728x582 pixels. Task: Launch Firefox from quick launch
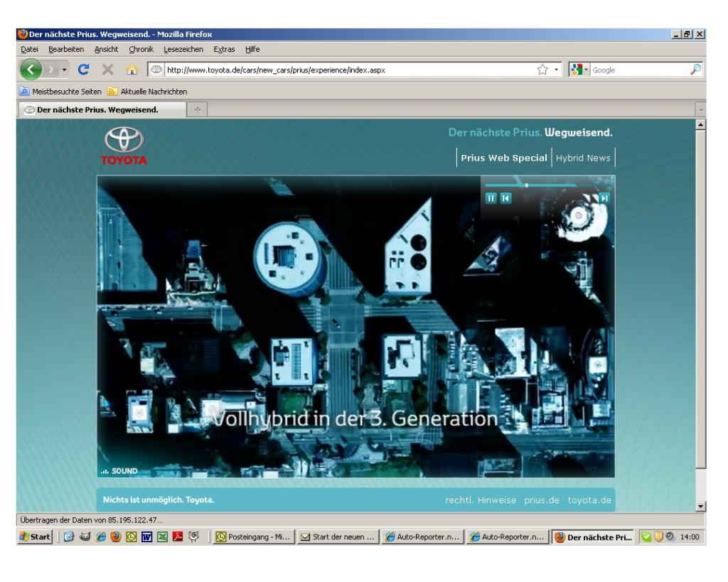click(116, 537)
